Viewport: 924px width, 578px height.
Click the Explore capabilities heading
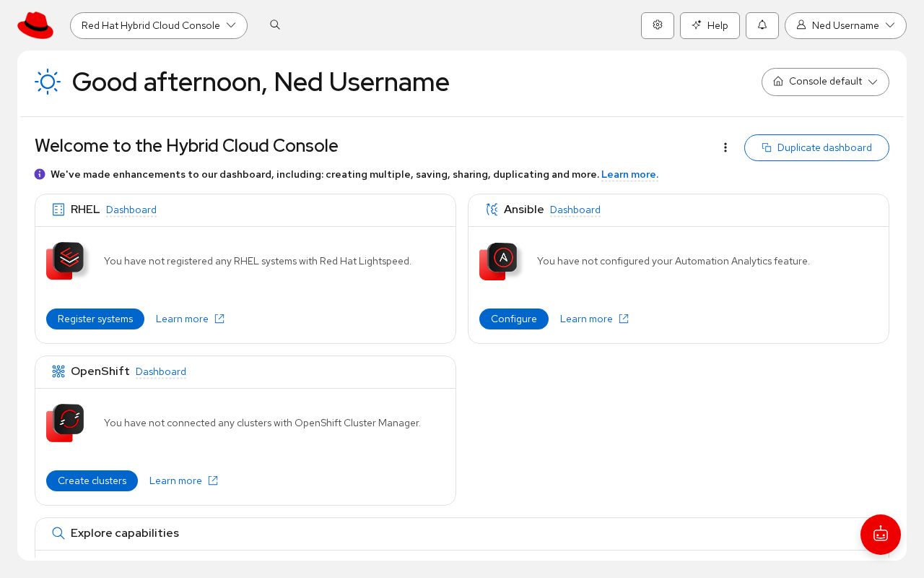pyautogui.click(x=125, y=533)
